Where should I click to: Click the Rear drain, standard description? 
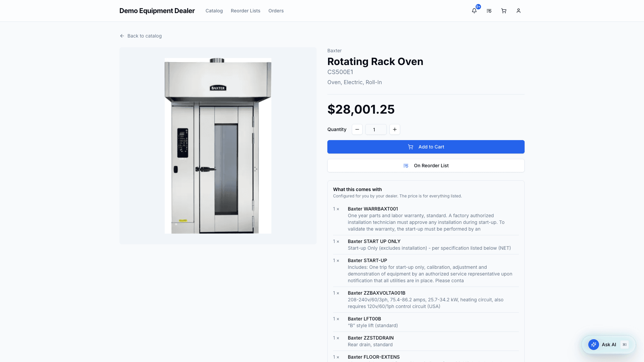[370, 345]
